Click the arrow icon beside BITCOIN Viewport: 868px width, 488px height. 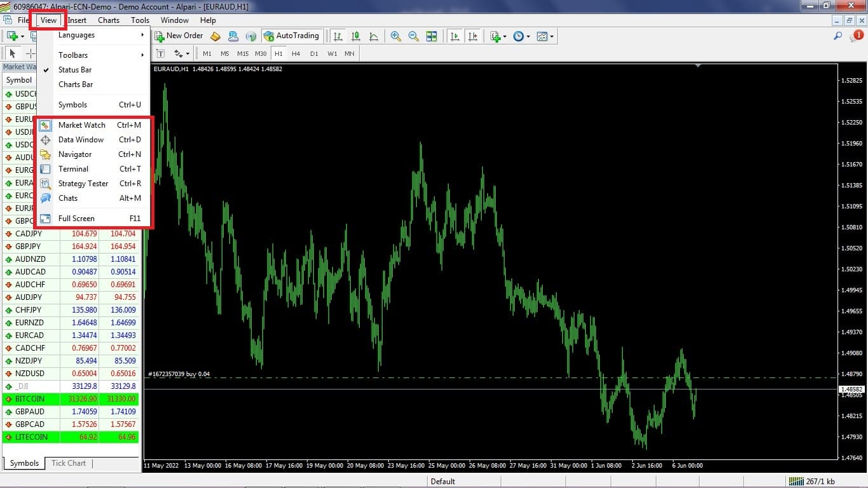pyautogui.click(x=9, y=399)
